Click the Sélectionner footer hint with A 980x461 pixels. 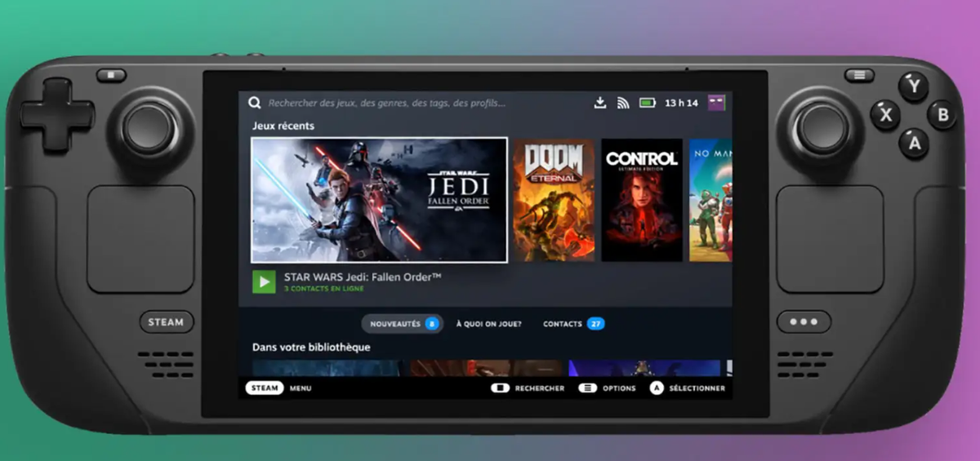tap(688, 388)
